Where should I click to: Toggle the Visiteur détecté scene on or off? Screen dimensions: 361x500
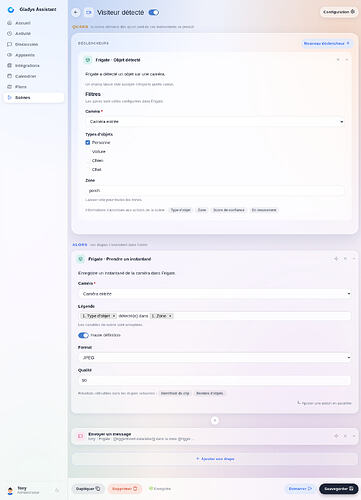pyautogui.click(x=154, y=12)
